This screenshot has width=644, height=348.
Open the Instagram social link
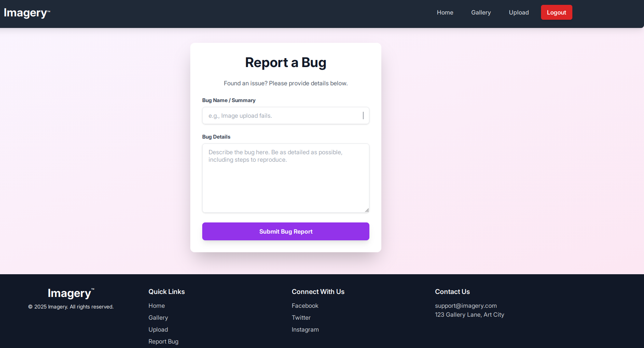point(305,330)
